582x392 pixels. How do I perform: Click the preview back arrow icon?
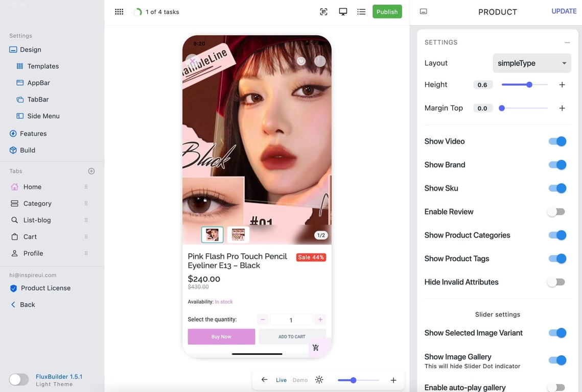(264, 380)
